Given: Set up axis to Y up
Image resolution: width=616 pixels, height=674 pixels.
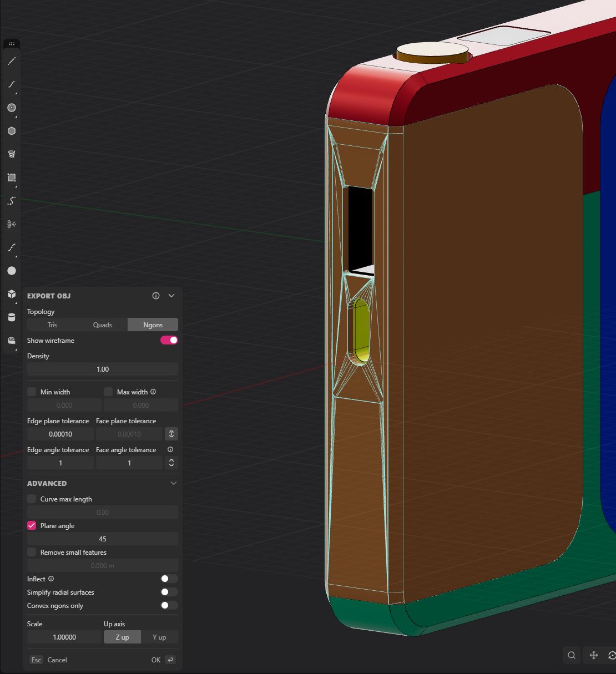Looking at the screenshot, I should 159,637.
